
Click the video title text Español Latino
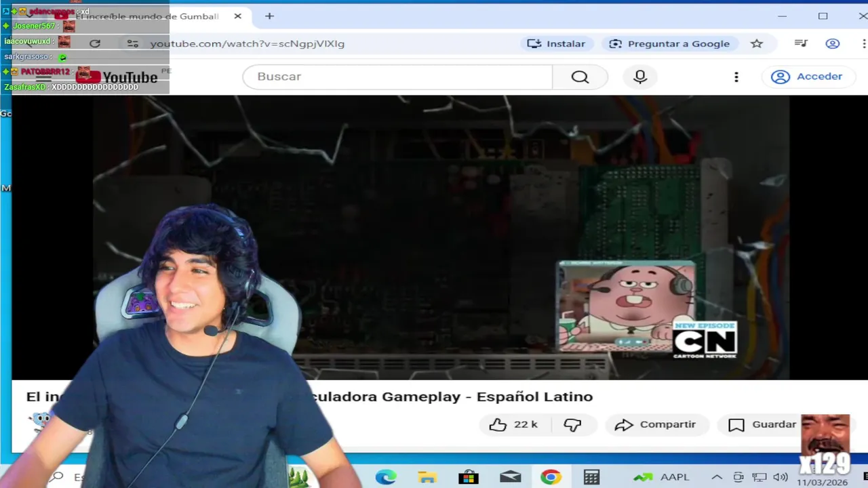534,396
